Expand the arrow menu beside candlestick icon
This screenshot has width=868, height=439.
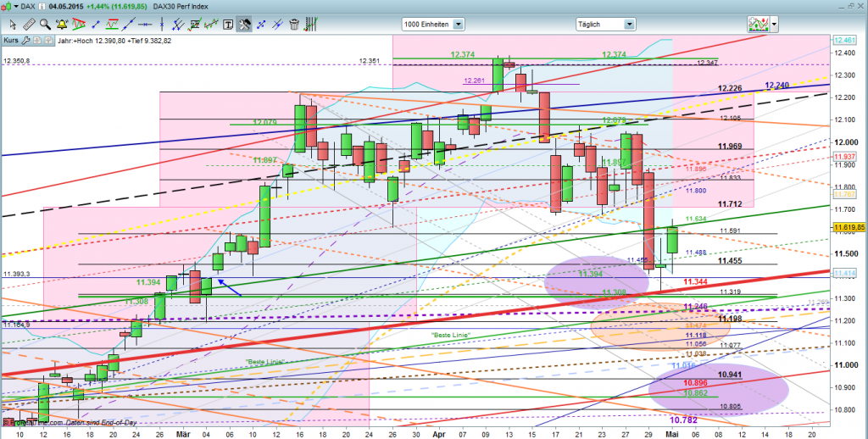pos(15,7)
